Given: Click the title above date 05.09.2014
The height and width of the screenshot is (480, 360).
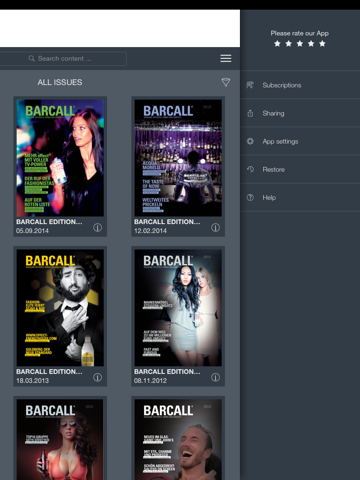Looking at the screenshot, I should 49,222.
